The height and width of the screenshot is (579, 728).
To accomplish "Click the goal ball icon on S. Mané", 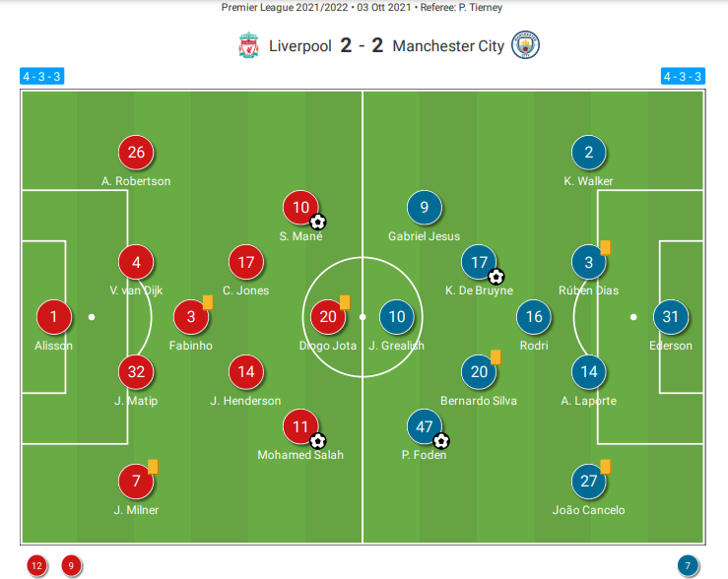I will pyautogui.click(x=318, y=222).
